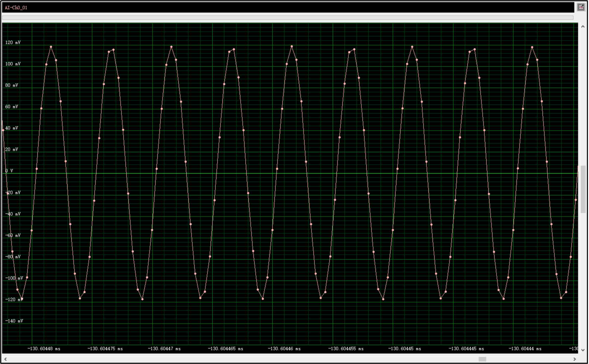Image resolution: width=589 pixels, height=364 pixels.
Task: Click the -130.604475 ms time label
Action: pos(105,349)
